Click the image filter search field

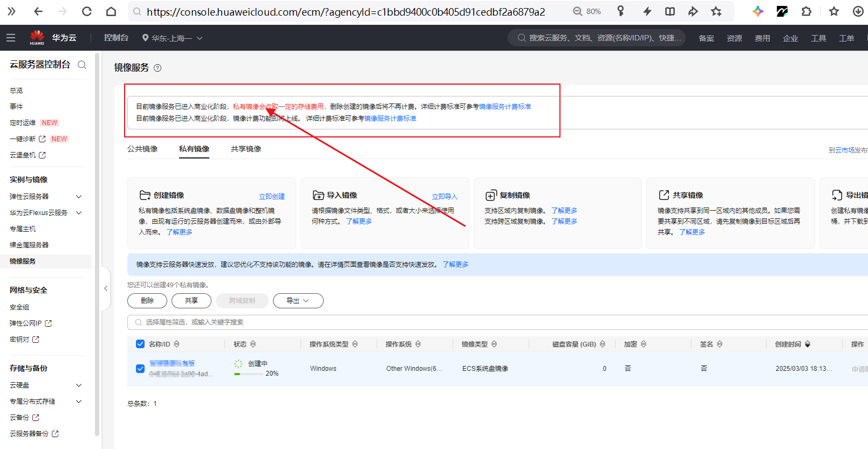(497, 322)
